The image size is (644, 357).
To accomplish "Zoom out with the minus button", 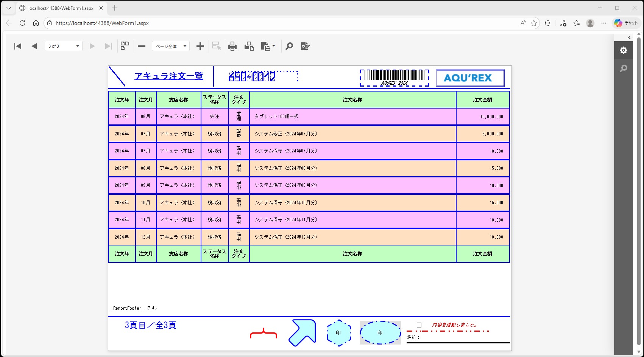I will (142, 46).
